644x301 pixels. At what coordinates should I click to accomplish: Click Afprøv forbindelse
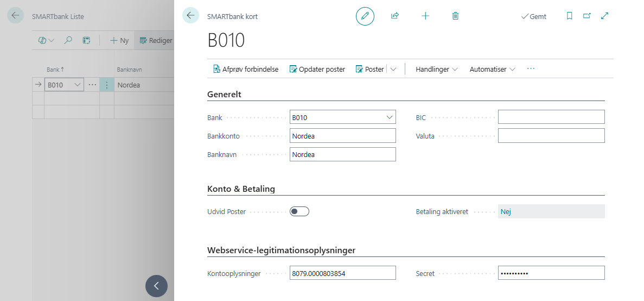point(246,70)
